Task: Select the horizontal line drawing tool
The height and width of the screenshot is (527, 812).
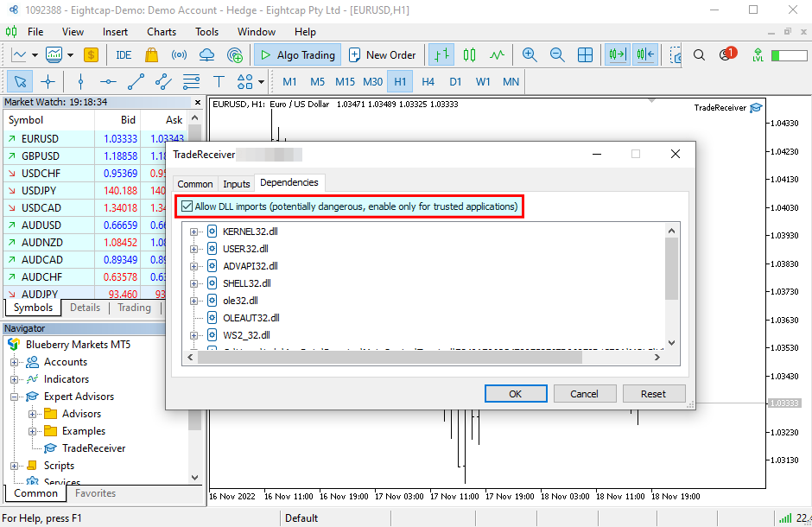Action: click(108, 82)
